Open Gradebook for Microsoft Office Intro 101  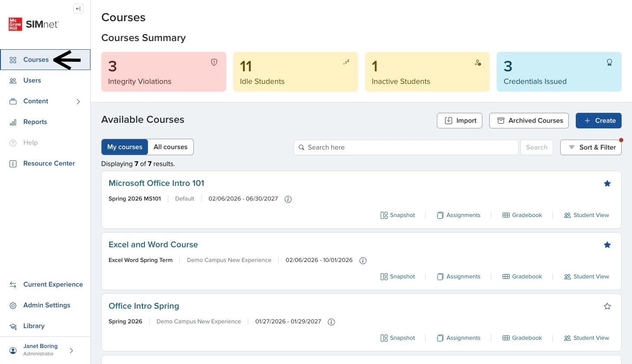[522, 215]
